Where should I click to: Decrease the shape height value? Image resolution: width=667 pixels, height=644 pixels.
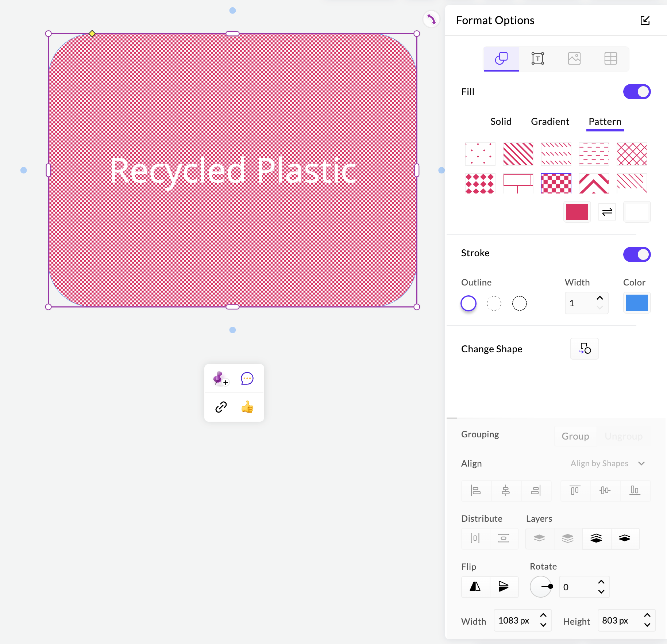(647, 625)
